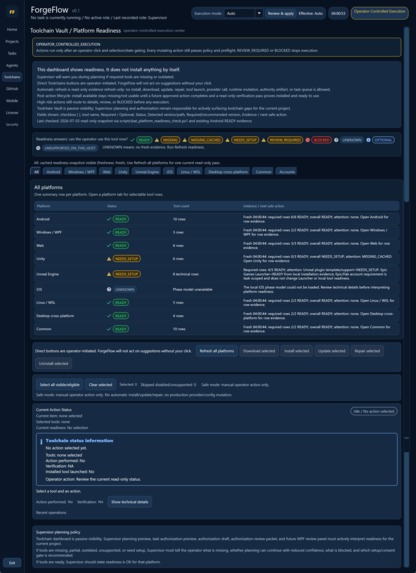This screenshot has height=573, width=416.
Task: Open the Execution mode dropdown
Action: pyautogui.click(x=243, y=13)
